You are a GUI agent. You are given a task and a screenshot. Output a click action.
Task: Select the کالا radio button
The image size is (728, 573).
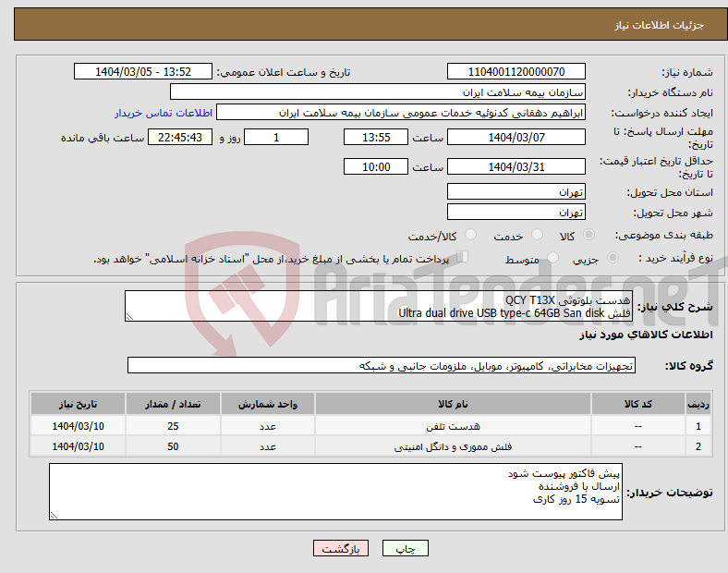[588, 235]
